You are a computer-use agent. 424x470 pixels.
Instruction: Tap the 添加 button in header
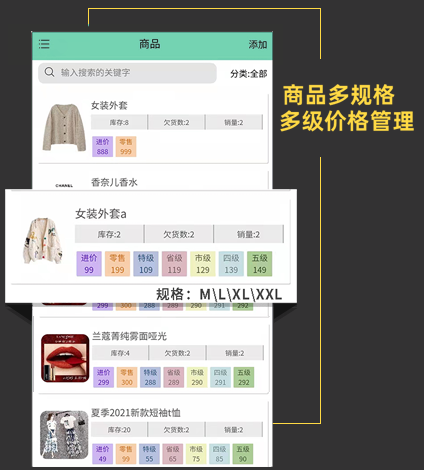[x=258, y=44]
